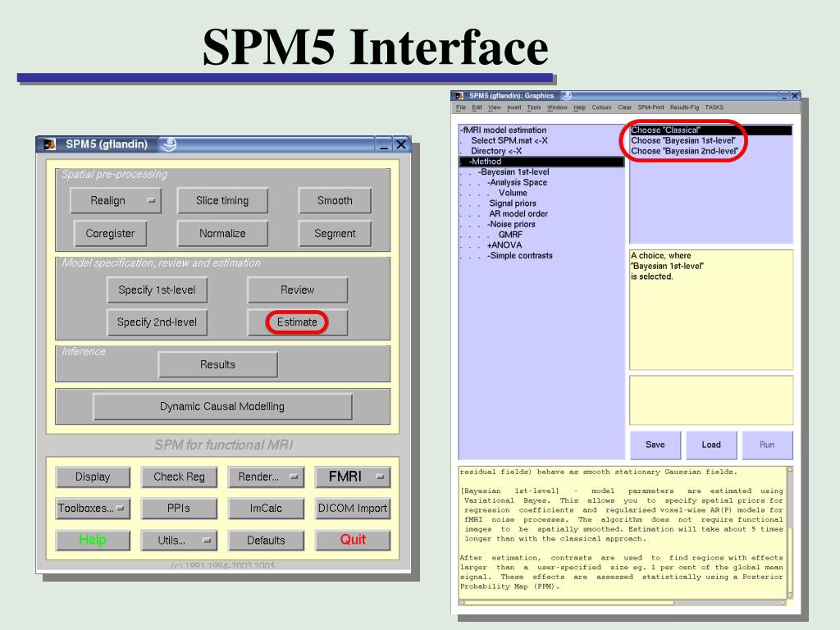840x630 pixels.
Task: Open ImCalc
Action: point(266,509)
